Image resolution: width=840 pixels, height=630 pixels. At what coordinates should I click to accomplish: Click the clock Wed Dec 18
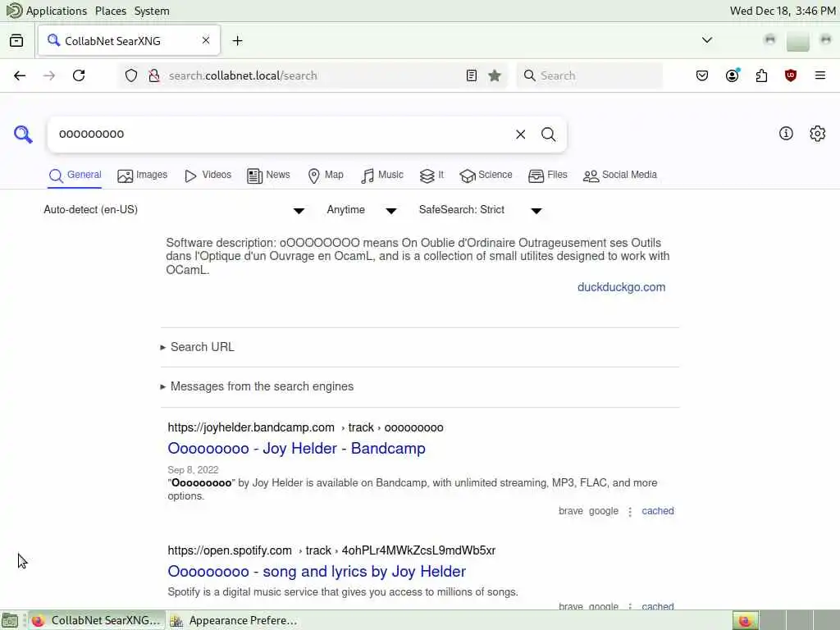782,11
